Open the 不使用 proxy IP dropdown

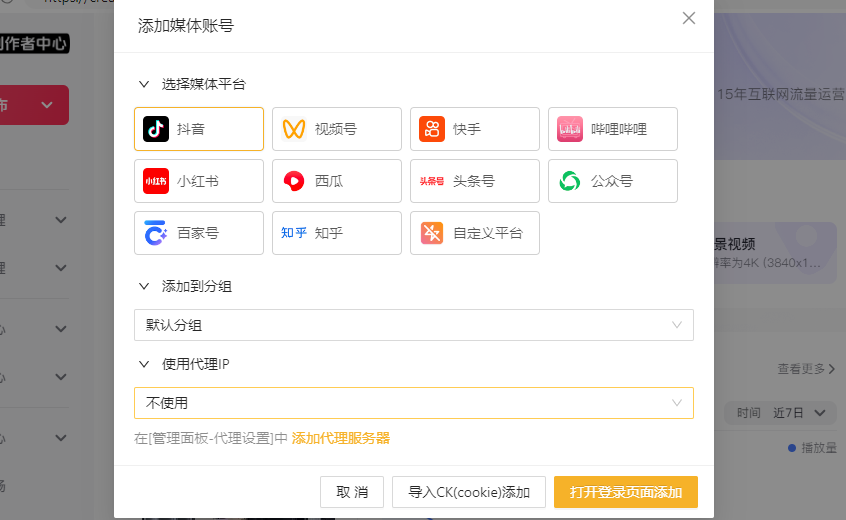pos(414,403)
